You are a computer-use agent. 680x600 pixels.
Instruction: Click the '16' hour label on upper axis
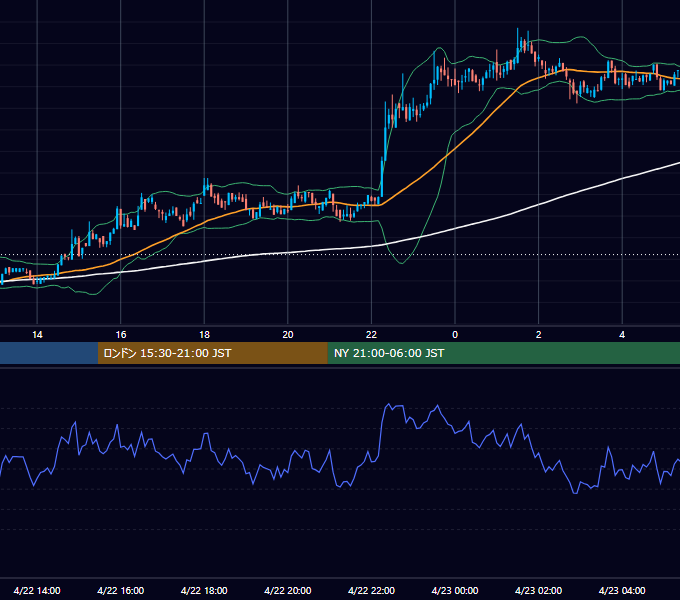click(x=121, y=335)
